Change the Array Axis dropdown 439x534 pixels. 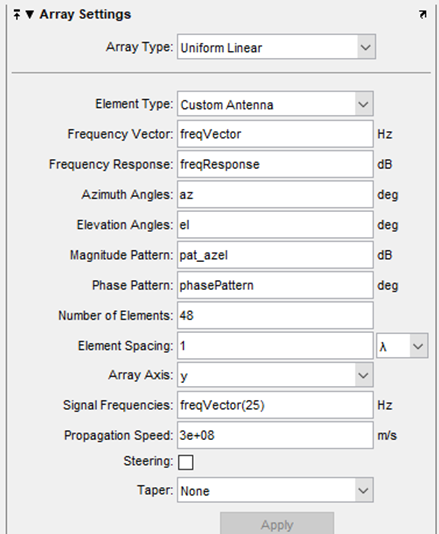(275, 375)
